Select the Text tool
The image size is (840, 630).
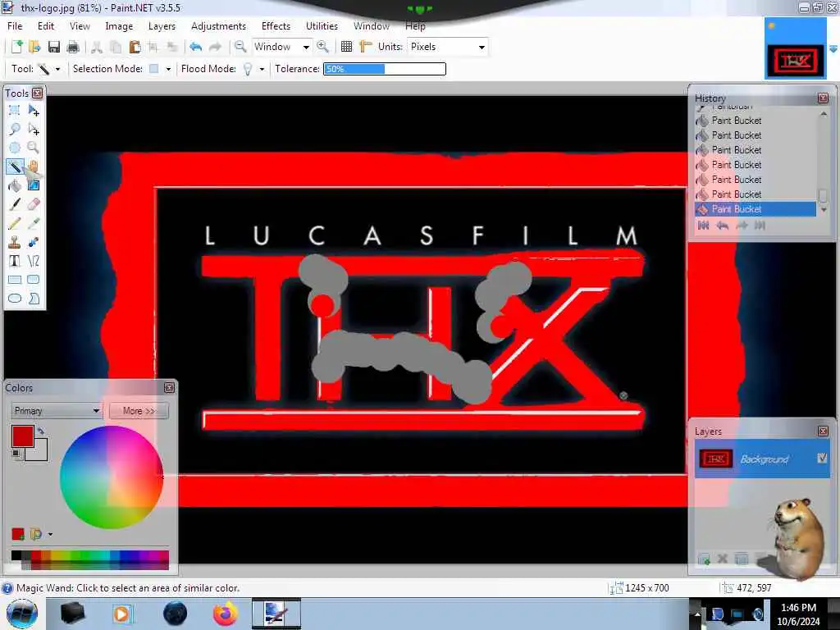pos(15,261)
